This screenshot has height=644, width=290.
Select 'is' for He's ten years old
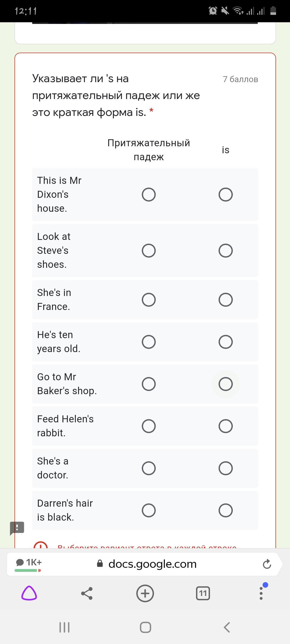226,342
